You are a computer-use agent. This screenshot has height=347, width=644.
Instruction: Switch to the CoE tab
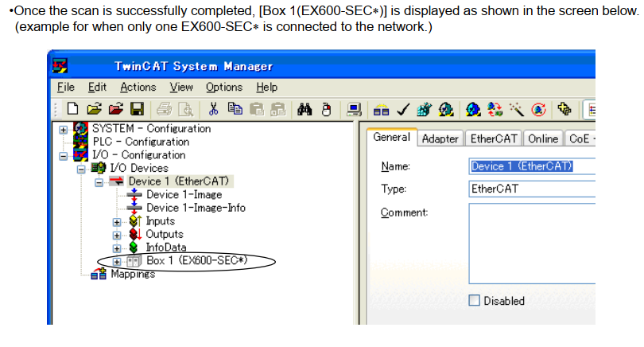pos(580,139)
